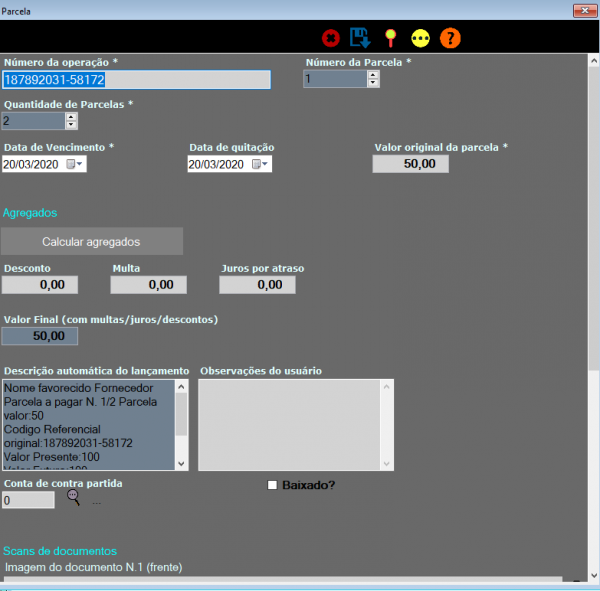Image resolution: width=600 pixels, height=591 pixels.
Task: Click calendar icon in Data de quitação
Action: click(257, 164)
